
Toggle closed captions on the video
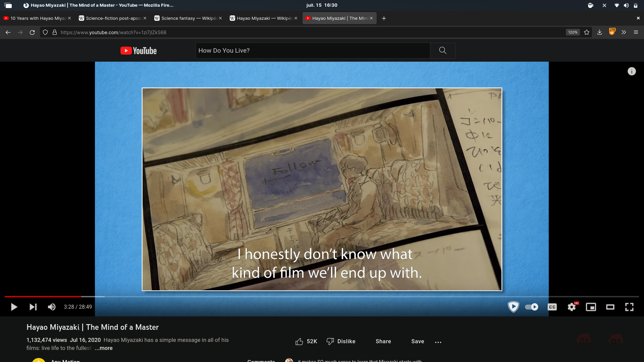coord(552,307)
